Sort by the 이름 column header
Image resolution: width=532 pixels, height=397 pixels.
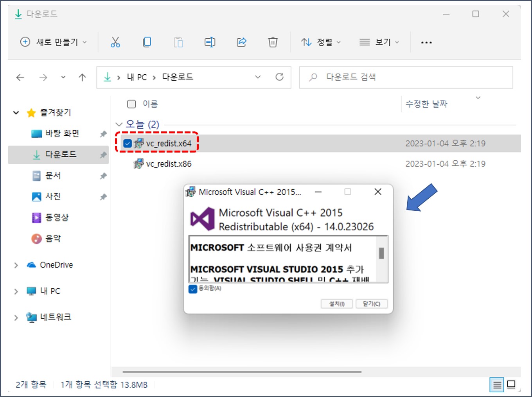pyautogui.click(x=150, y=104)
